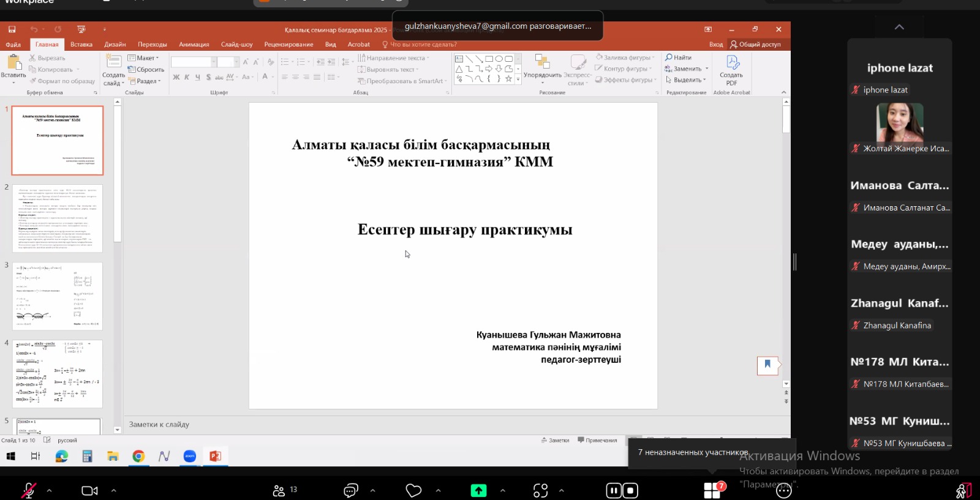Click the green share screen button
Image resolution: width=980 pixels, height=500 pixels.
[x=478, y=490]
